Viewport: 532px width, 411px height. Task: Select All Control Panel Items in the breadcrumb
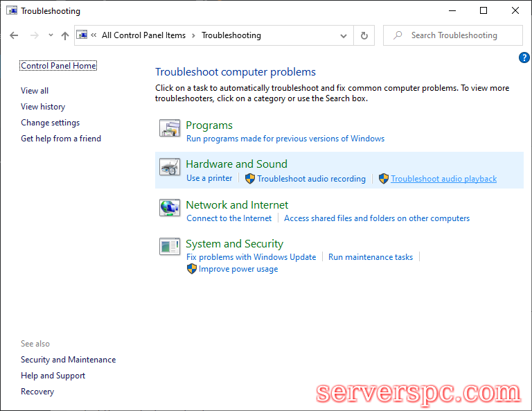tap(143, 35)
